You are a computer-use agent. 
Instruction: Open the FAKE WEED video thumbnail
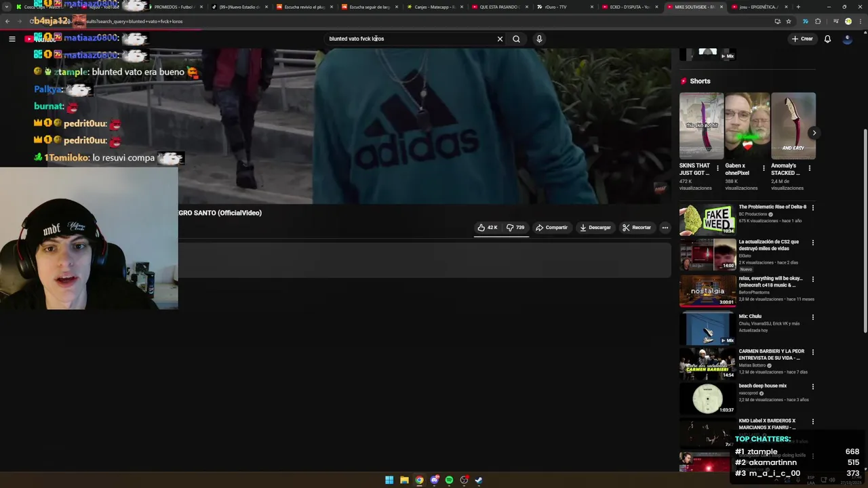[707, 219]
